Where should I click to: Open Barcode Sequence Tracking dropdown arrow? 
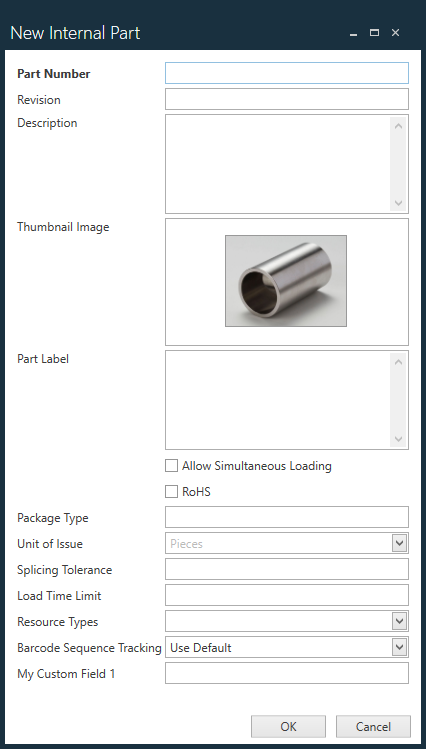(399, 647)
